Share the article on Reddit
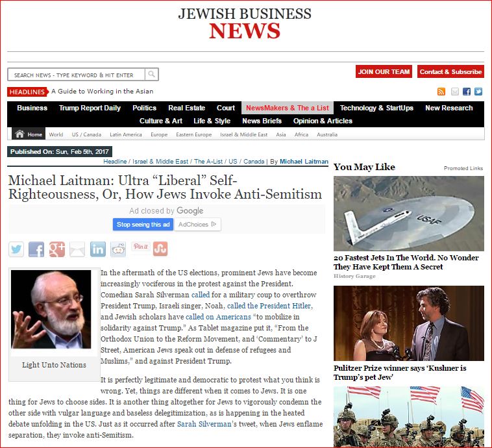This screenshot has width=492, height=448. click(117, 249)
